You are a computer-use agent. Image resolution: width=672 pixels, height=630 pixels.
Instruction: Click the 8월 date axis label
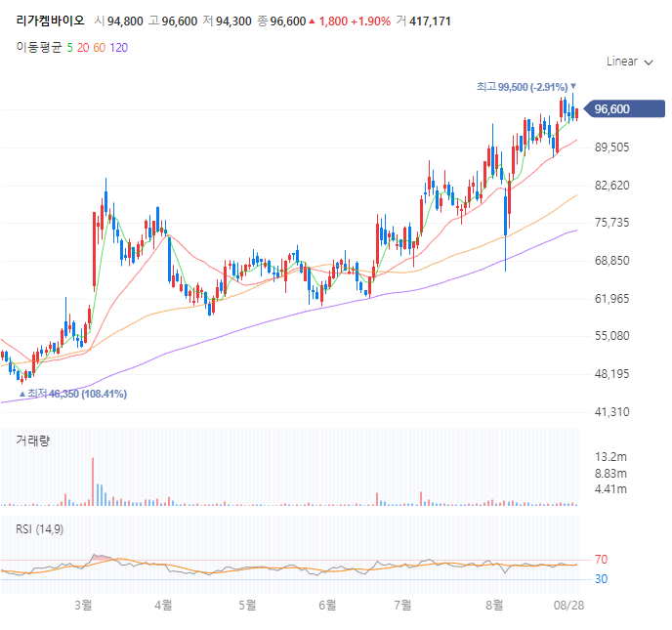[x=494, y=606]
